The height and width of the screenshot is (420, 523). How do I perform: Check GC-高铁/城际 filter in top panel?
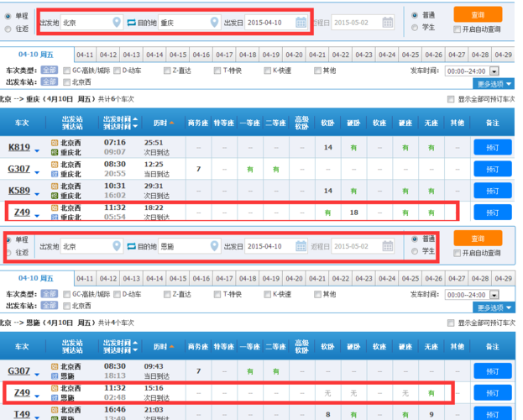pos(66,71)
